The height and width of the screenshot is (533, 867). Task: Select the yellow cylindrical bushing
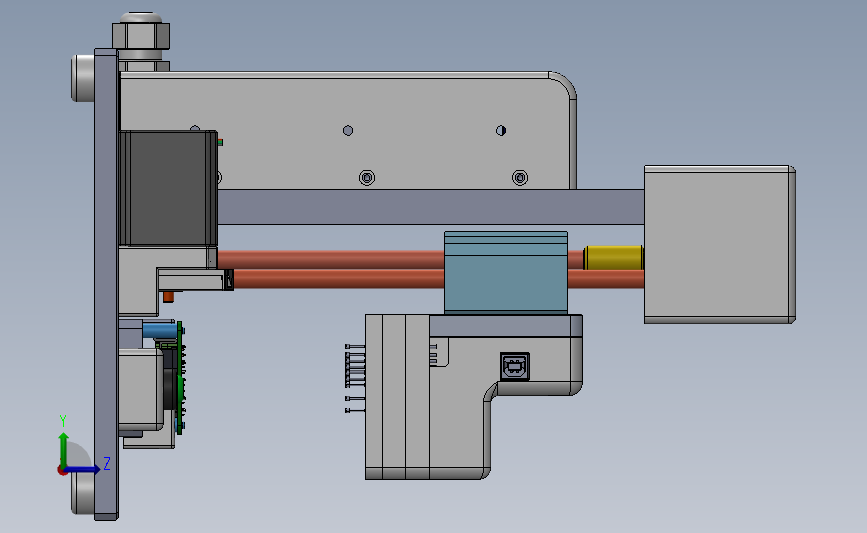614,258
